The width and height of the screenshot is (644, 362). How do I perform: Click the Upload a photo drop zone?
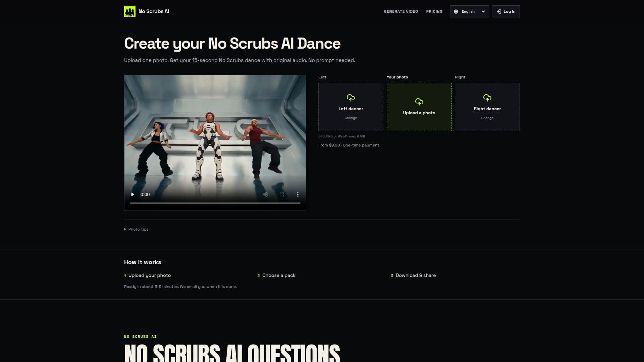click(419, 107)
